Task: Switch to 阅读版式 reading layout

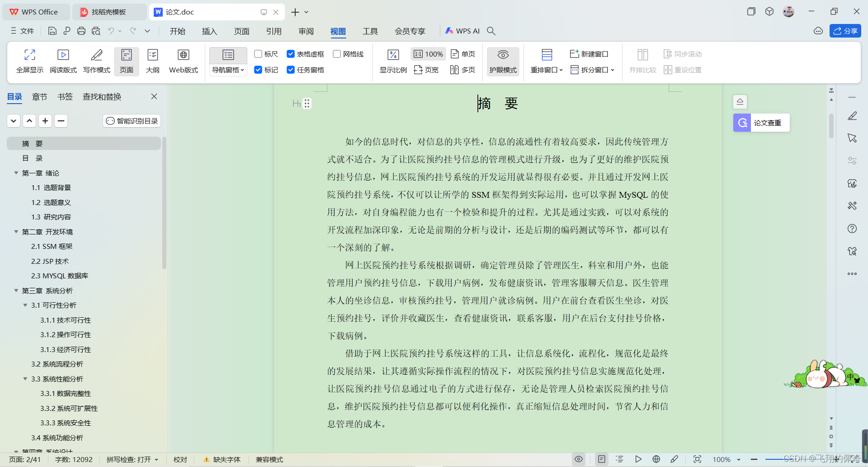Action: [63, 61]
